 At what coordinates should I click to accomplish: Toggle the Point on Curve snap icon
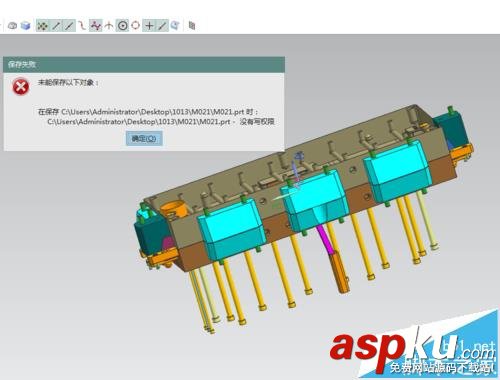pos(162,26)
